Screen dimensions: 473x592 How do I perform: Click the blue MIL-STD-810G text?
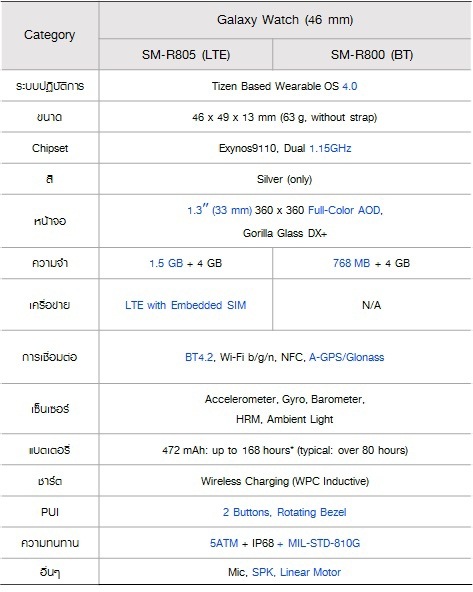point(324,543)
